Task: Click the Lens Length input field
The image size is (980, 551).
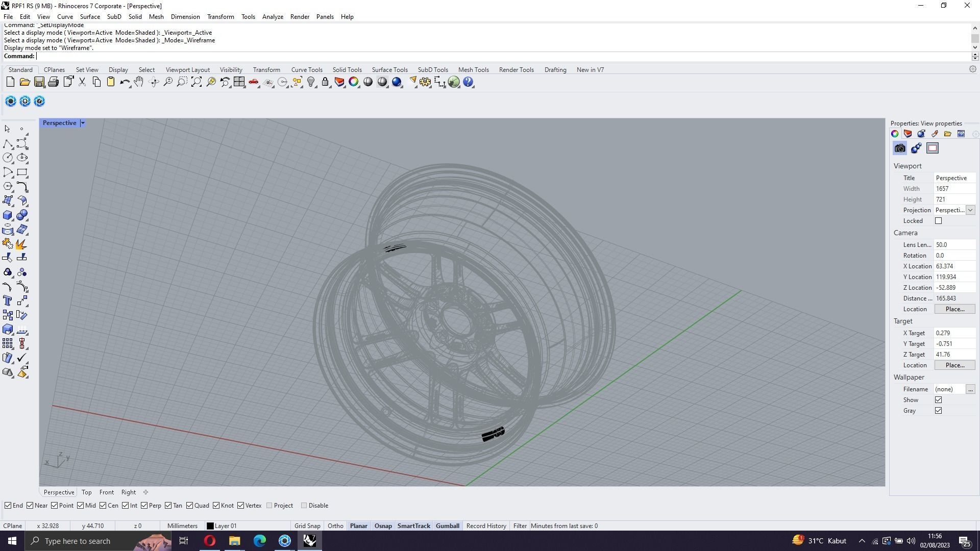Action: point(953,245)
